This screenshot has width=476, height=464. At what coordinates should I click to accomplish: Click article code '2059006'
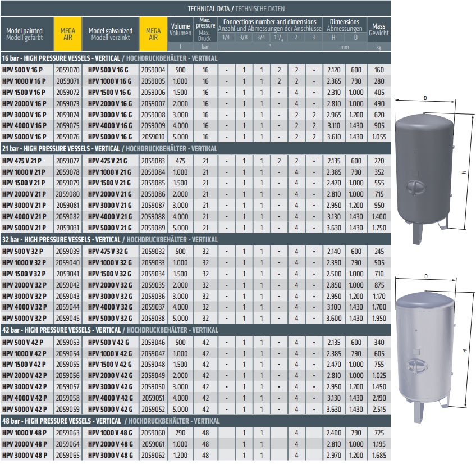pyautogui.click(x=153, y=92)
